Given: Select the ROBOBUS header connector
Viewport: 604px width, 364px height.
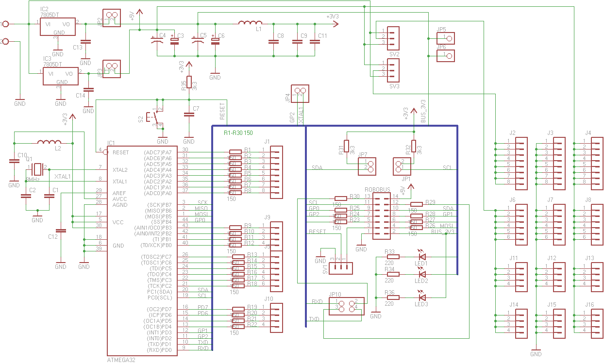Looking at the screenshot, I should 381,216.
